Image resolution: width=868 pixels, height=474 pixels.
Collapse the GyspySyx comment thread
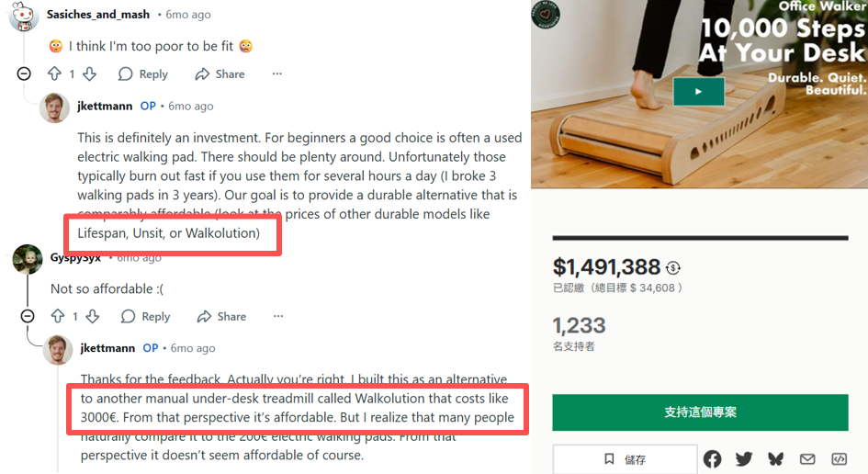point(27,316)
